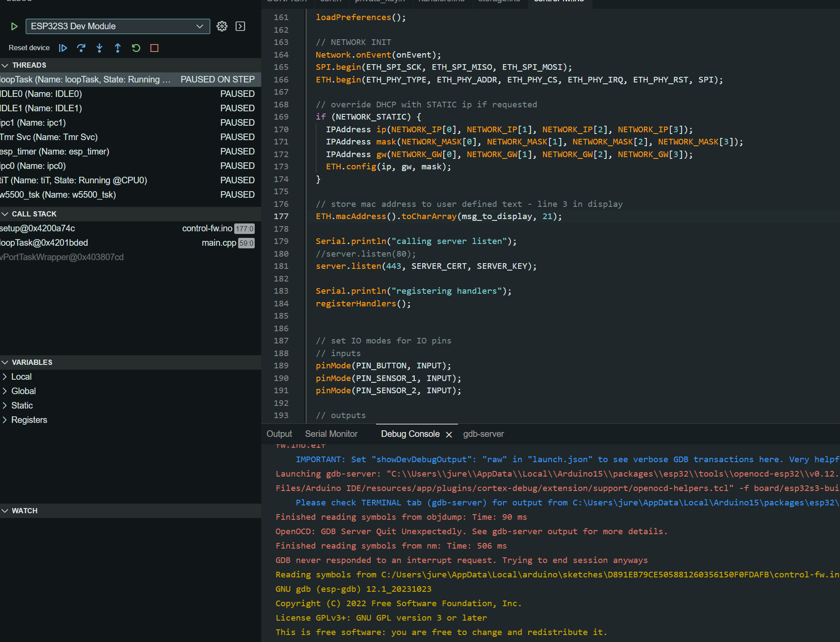Click the Continue execution debug icon
This screenshot has width=840, height=642.
(63, 48)
